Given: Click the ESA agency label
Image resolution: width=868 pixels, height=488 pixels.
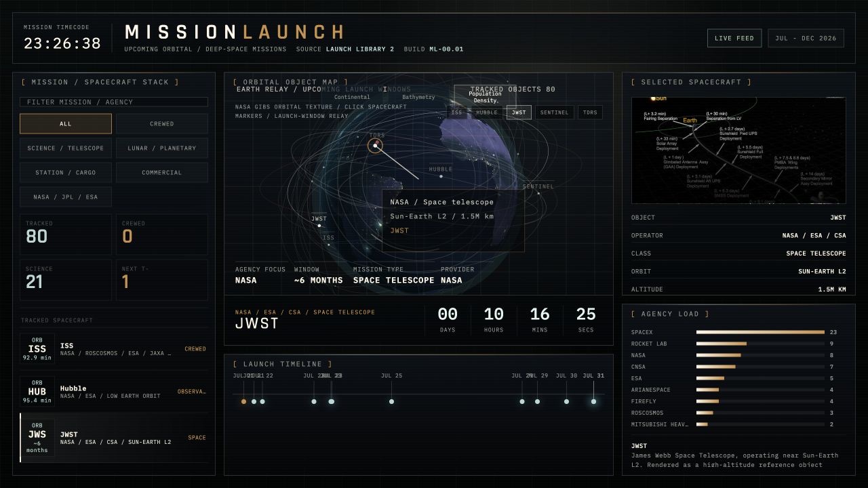Looking at the screenshot, I should pyautogui.click(x=636, y=378).
